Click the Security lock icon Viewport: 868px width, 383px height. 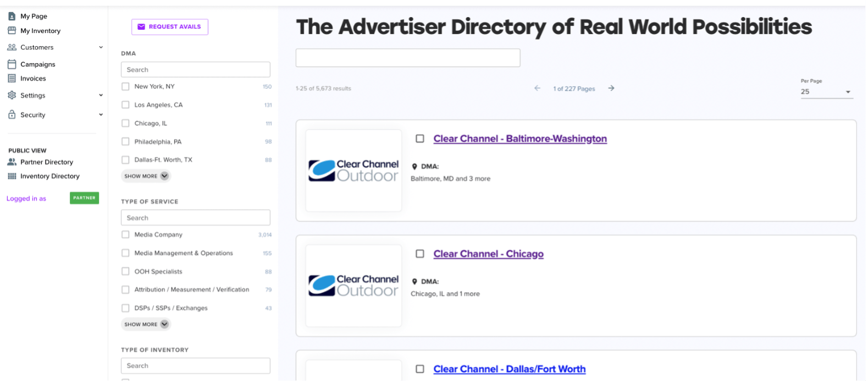pos(12,114)
